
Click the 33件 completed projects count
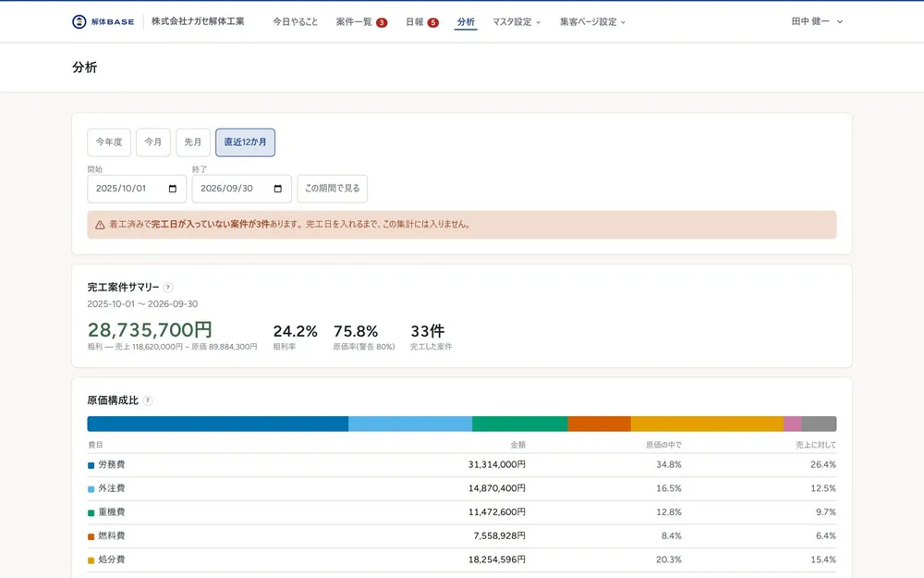click(428, 331)
